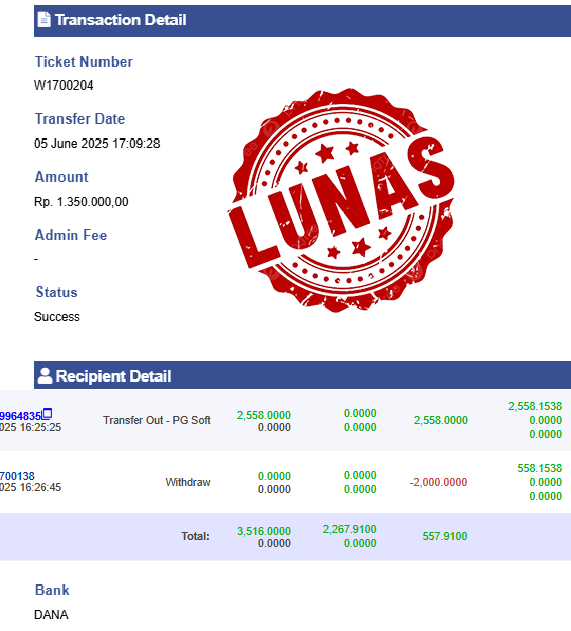Click the Transaction Detail header title

[120, 20]
